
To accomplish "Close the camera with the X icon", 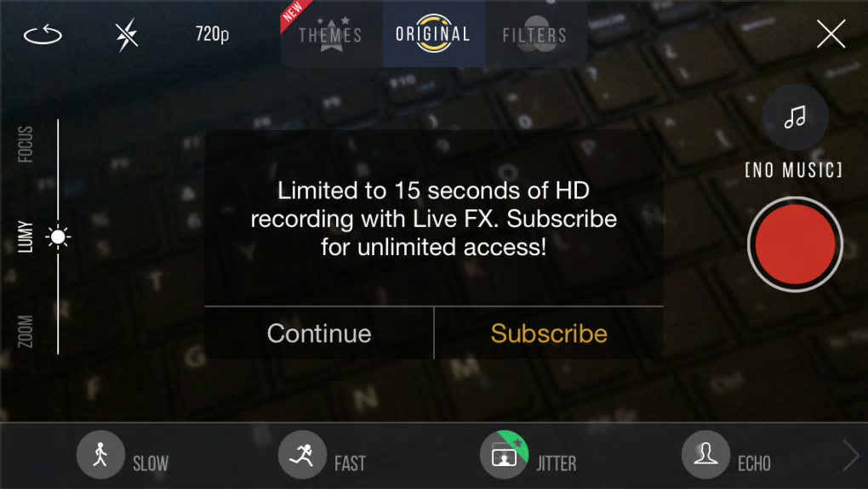I will [831, 34].
